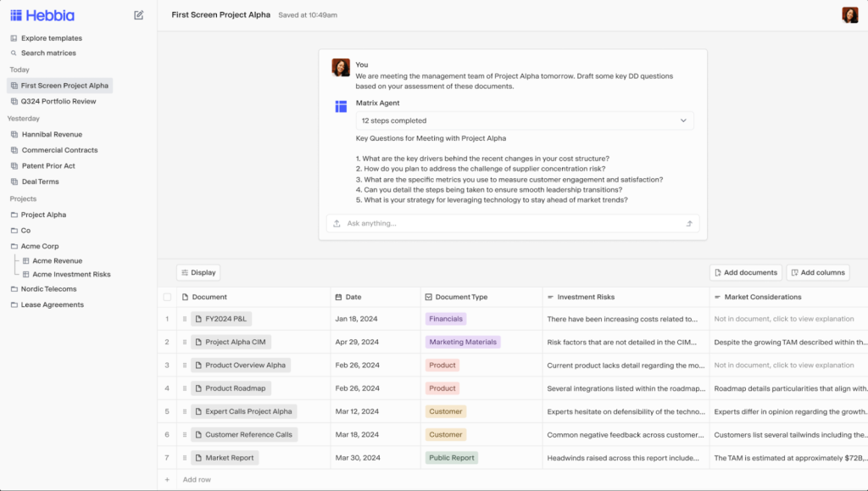Click the plus icon beside Add row
This screenshot has width=868, height=491.
(167, 479)
